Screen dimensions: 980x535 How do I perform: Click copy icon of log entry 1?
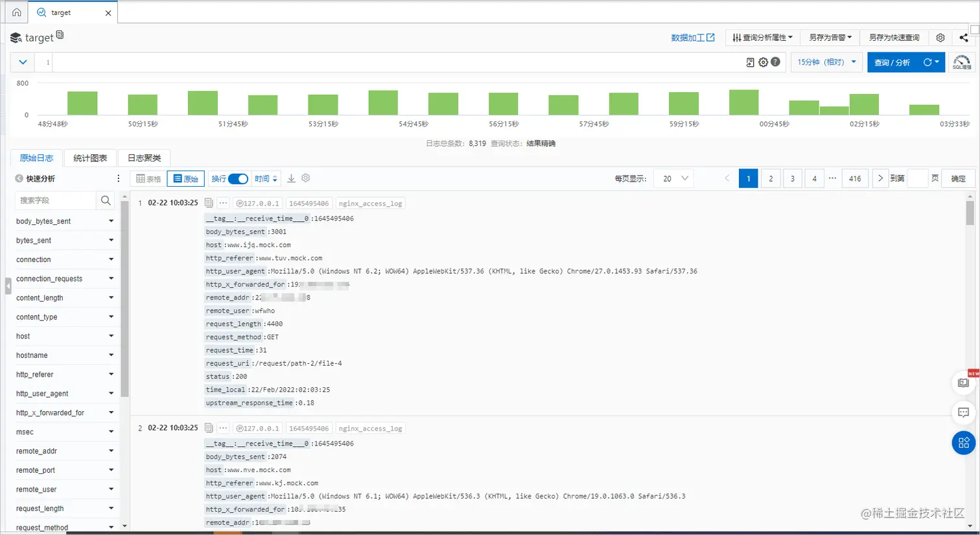[x=209, y=203]
